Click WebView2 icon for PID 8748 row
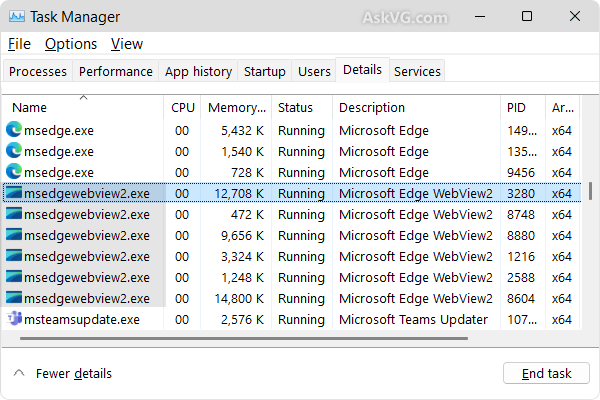Screen dimensions: 600x400 tap(14, 214)
